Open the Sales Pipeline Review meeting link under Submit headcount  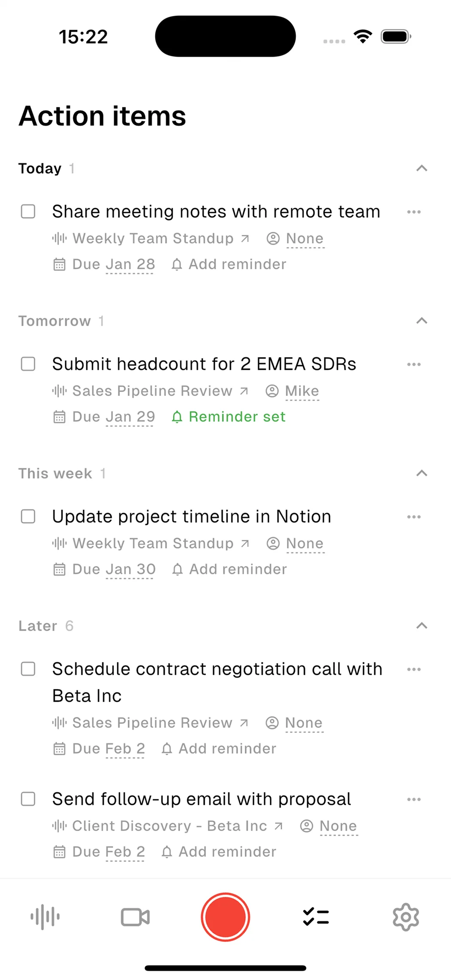click(x=150, y=391)
